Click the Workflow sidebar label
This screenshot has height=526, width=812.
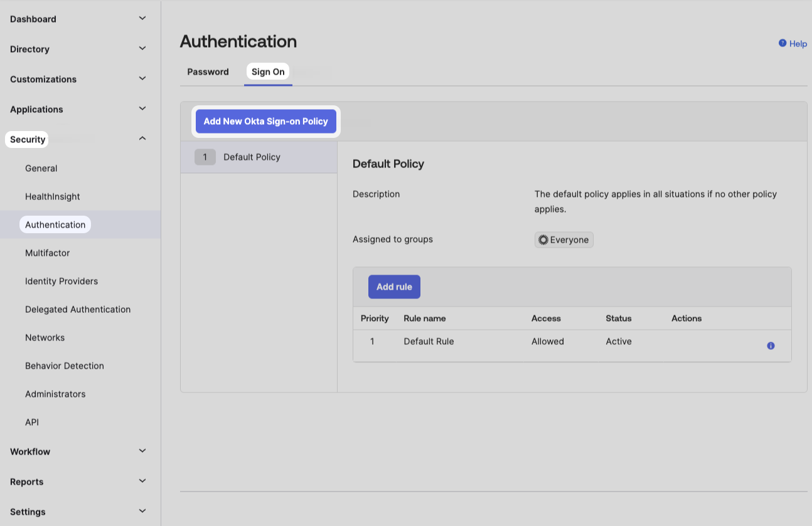(30, 451)
